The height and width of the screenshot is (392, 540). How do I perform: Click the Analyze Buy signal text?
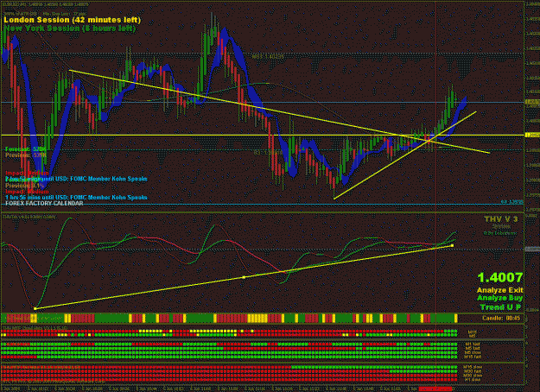(x=499, y=298)
